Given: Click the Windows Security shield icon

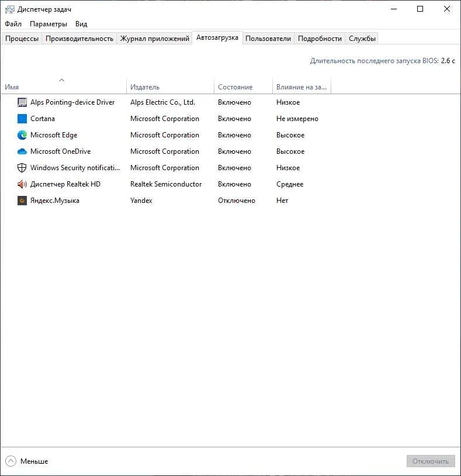Looking at the screenshot, I should pyautogui.click(x=22, y=168).
